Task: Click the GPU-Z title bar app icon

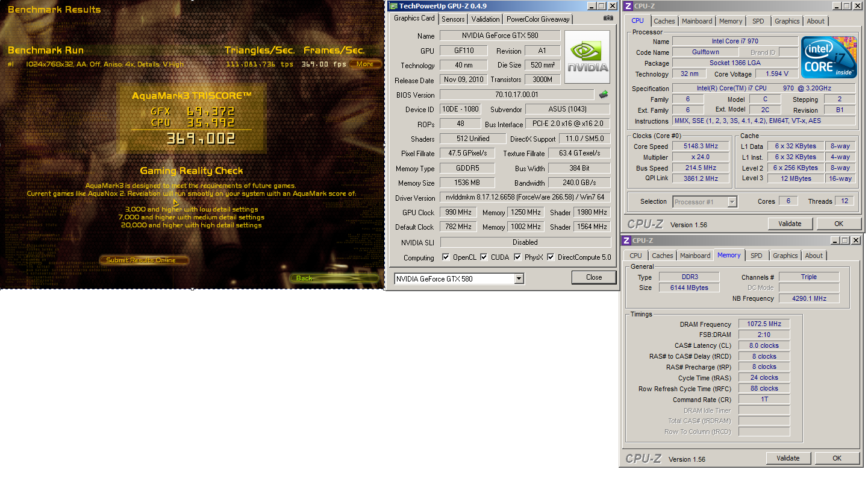Action: (x=393, y=6)
